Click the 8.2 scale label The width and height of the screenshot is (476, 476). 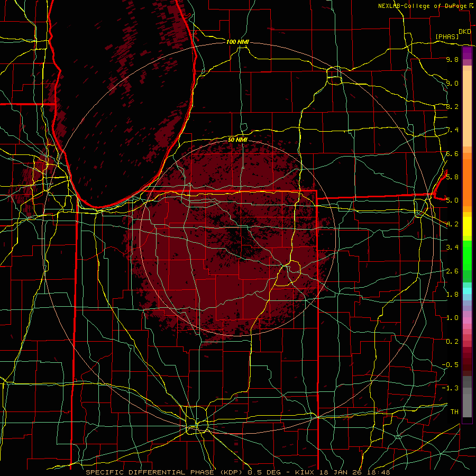click(452, 106)
